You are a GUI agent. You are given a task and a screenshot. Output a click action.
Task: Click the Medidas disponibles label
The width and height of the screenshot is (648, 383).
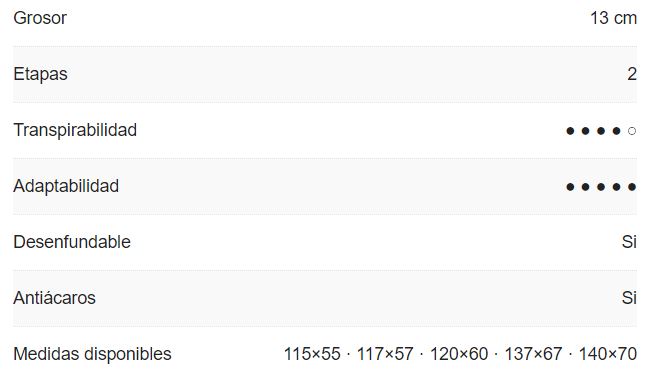tap(92, 354)
